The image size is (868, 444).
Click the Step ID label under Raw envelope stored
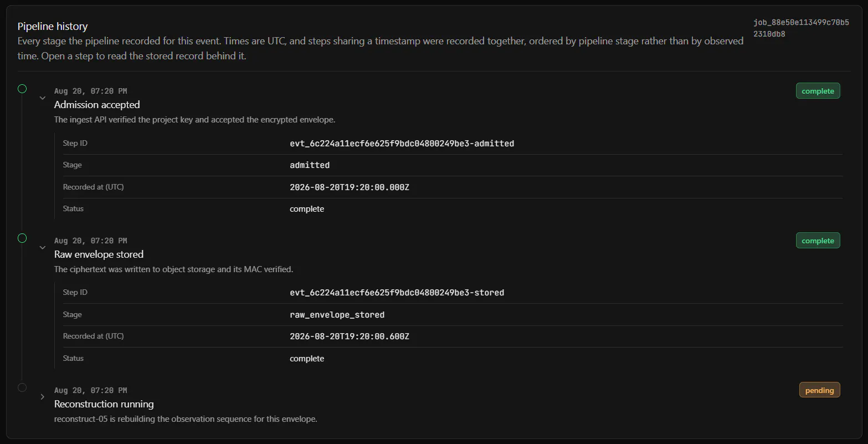tap(75, 292)
